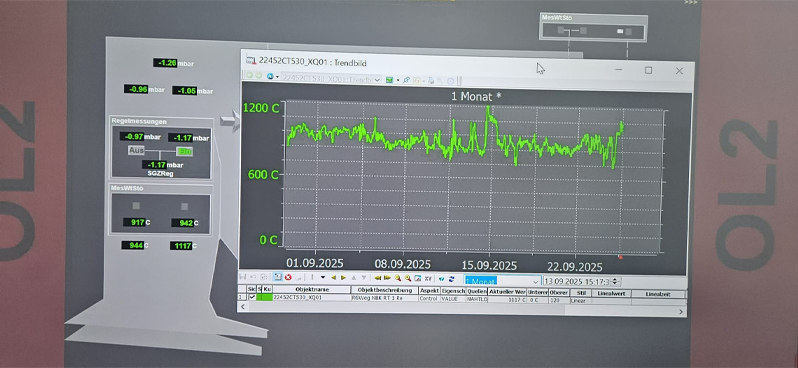
Task: Click the greyed down arrow icon
Action: pyautogui.click(x=364, y=277)
